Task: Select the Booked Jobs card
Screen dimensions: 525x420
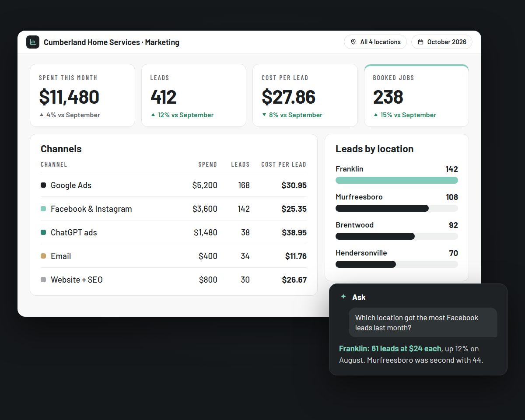Action: (x=416, y=95)
